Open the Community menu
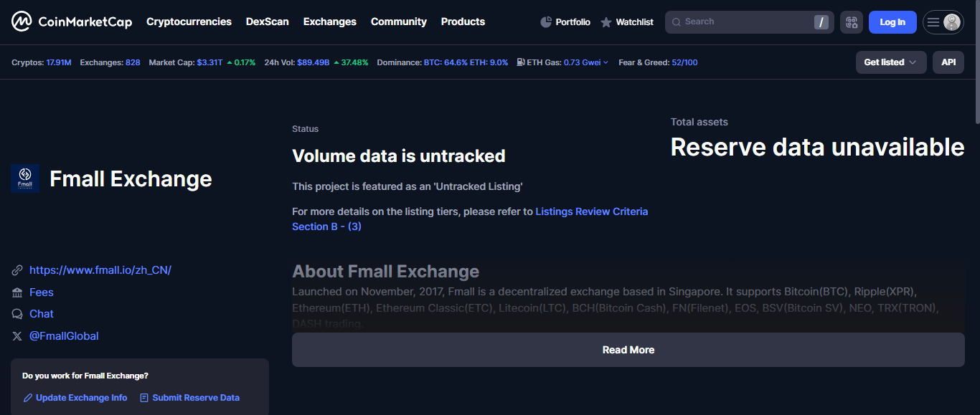This screenshot has width=980, height=415. click(399, 22)
